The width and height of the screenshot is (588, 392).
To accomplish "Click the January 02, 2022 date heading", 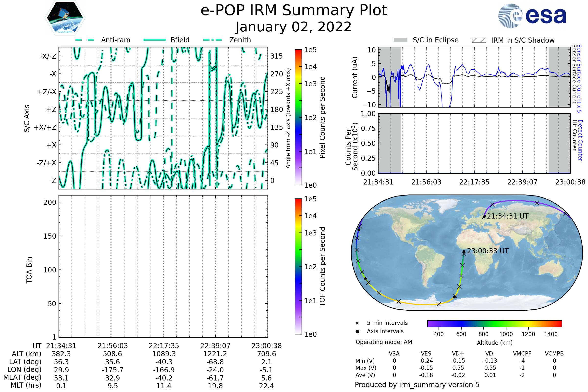I will [294, 27].
